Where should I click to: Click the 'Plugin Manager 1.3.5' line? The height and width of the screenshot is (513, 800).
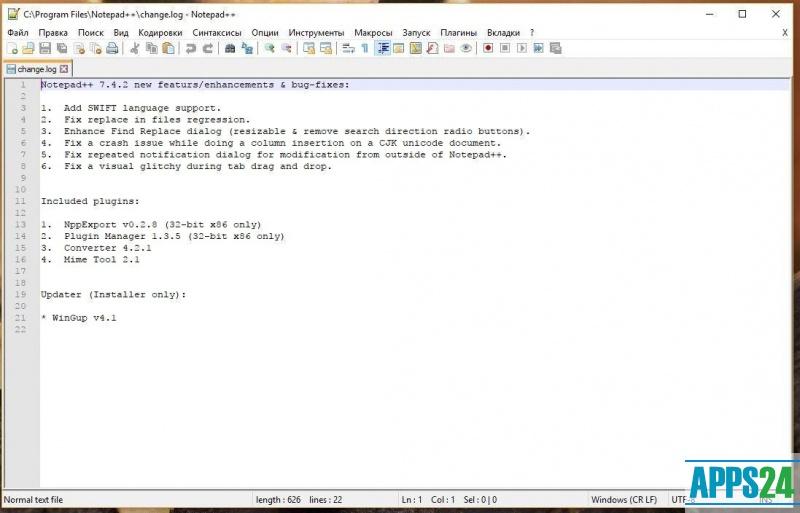pyautogui.click(x=163, y=236)
